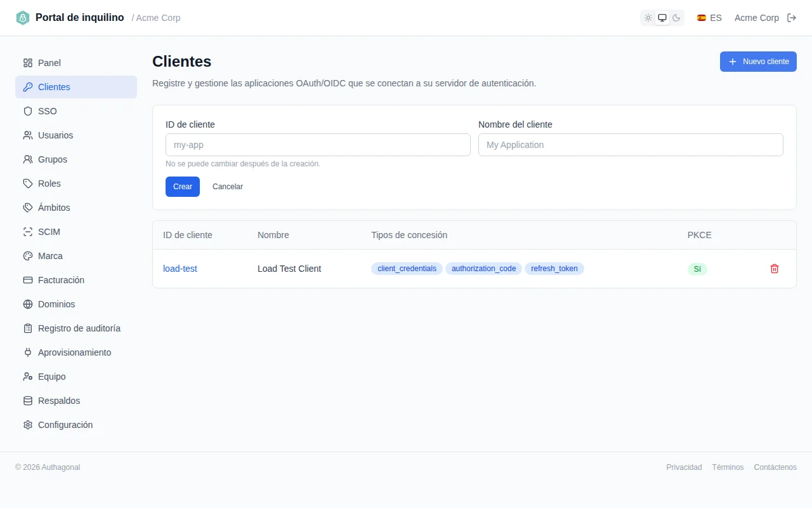812x508 pixels.
Task: Select system theme monitor icon
Action: click(x=662, y=18)
